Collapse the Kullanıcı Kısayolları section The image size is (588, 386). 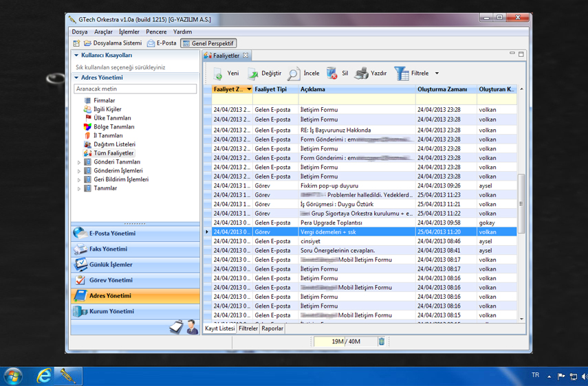76,55
